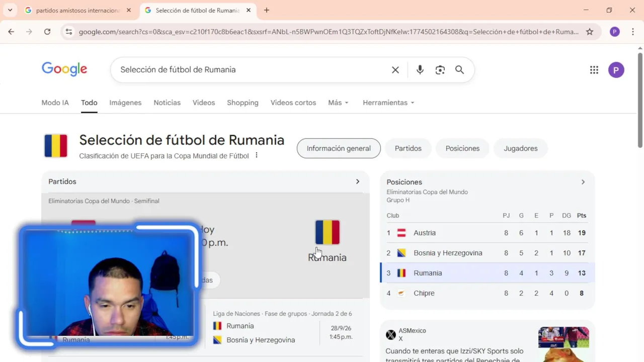
Task: Open the ASMexico post thumbnail image
Action: (563, 343)
